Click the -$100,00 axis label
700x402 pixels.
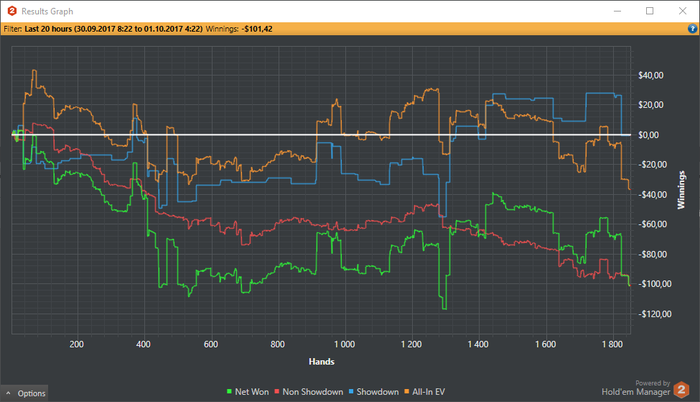[x=654, y=284]
